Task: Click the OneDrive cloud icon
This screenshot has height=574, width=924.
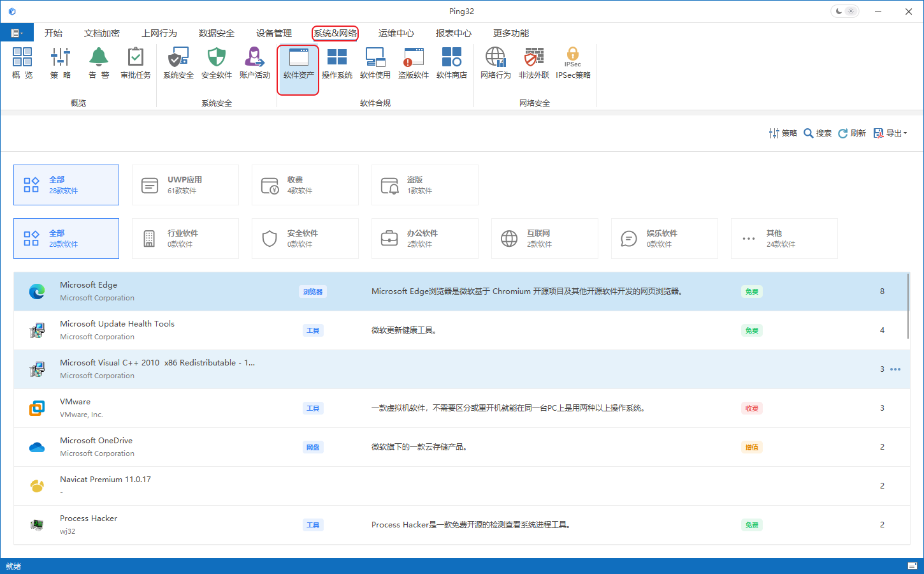Action: tap(37, 447)
